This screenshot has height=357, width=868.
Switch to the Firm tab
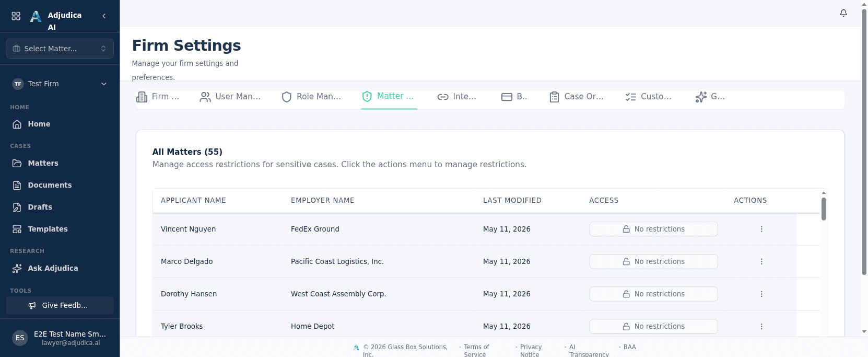[158, 97]
